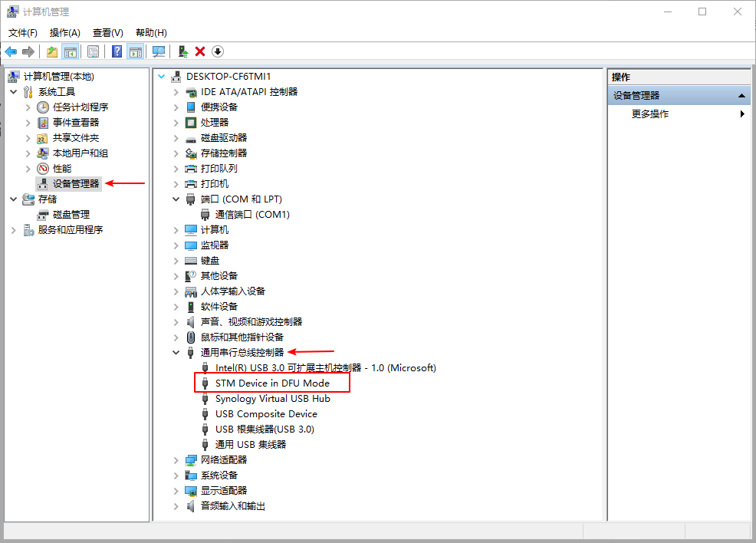
Task: Open the 文件(F) menu
Action: [x=23, y=33]
